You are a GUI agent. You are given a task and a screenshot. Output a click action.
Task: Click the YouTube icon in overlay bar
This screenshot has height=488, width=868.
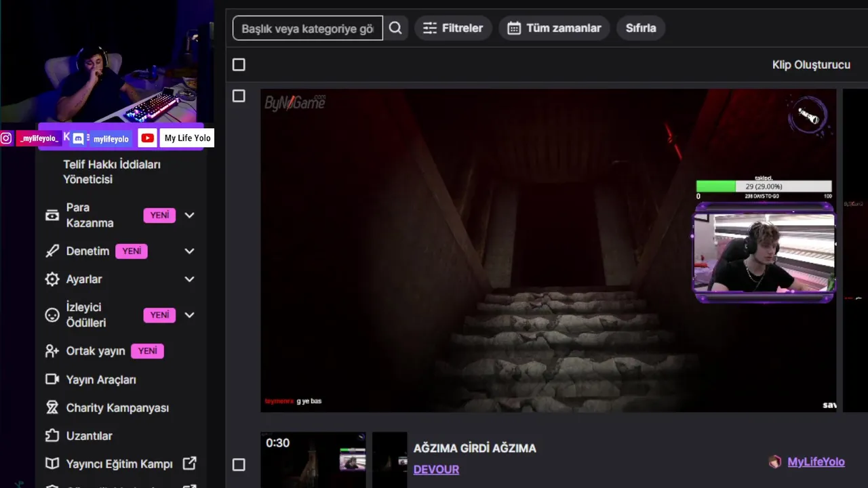[x=147, y=138]
